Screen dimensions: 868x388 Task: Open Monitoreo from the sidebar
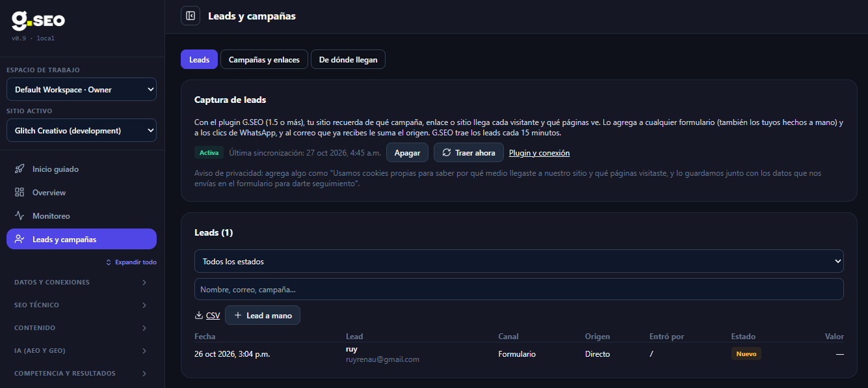click(81, 216)
